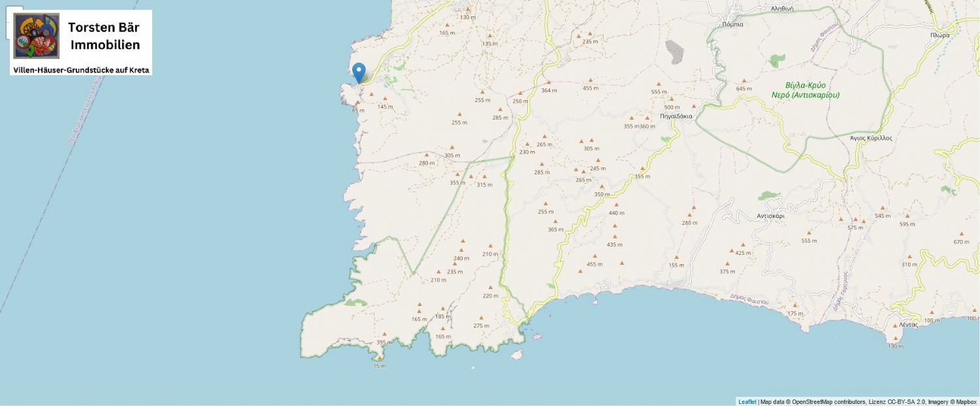Select the Αντισκάρι village label
Screen dimensions: 980x406
(770, 215)
